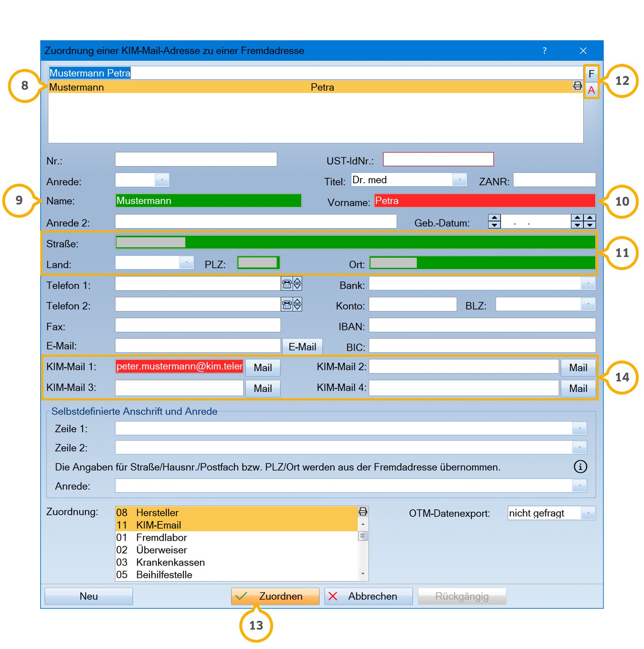Select 08 Hersteller in Zuordnung list

tap(236, 513)
